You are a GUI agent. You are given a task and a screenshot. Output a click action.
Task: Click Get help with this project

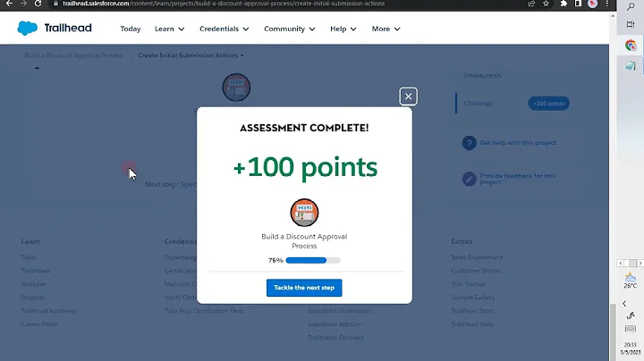coord(518,143)
